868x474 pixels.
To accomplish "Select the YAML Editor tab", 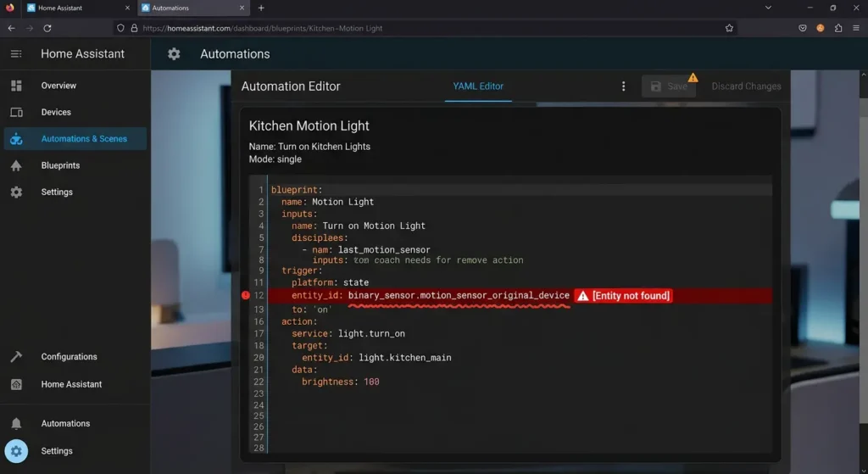I will (478, 86).
